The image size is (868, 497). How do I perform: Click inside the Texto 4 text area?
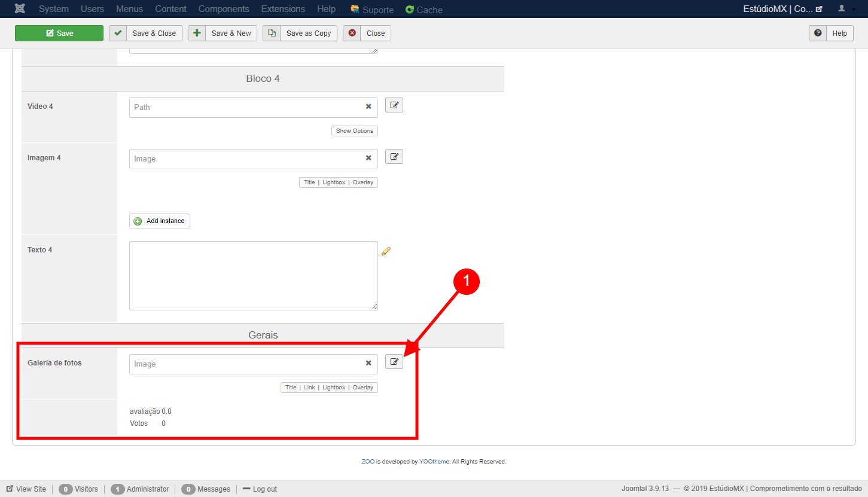point(253,275)
